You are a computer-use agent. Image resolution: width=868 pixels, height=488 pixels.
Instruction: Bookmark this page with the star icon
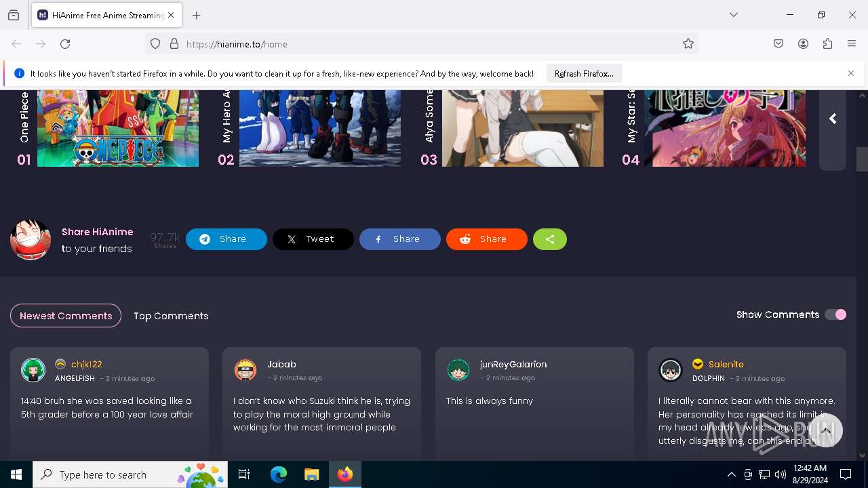(x=688, y=44)
